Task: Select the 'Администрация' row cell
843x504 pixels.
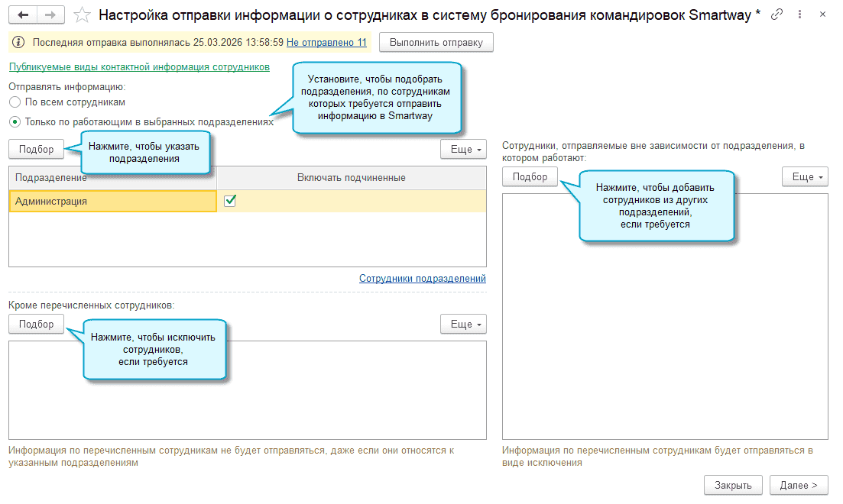Action: click(x=113, y=201)
